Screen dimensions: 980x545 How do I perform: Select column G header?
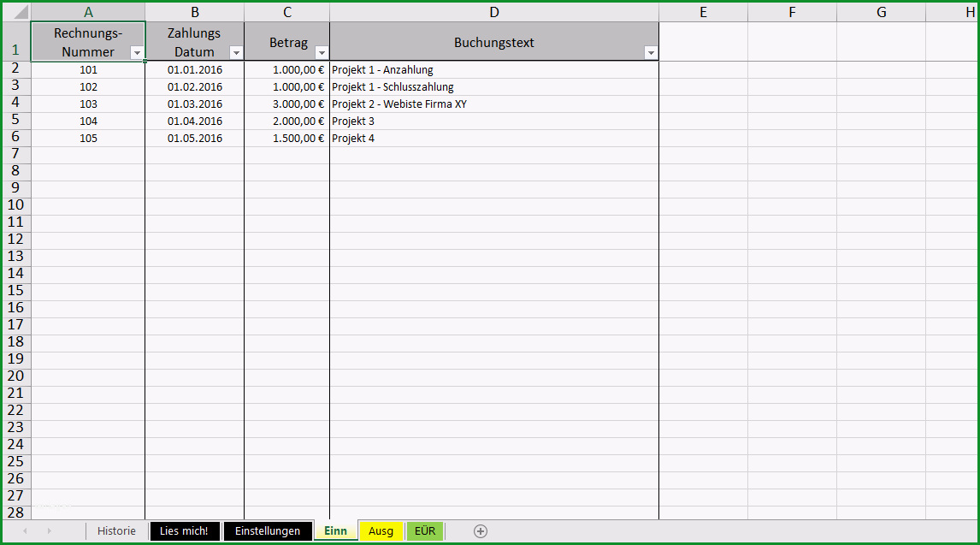tap(882, 12)
